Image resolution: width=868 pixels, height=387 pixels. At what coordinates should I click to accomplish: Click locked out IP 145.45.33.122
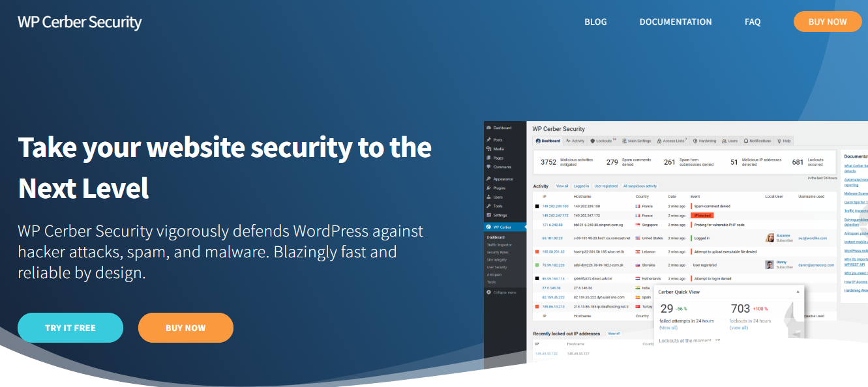(x=546, y=353)
